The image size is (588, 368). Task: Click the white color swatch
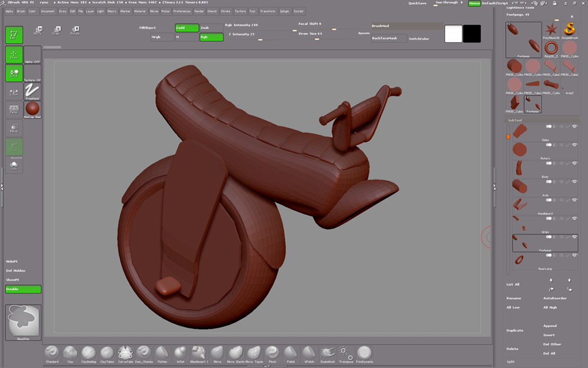coord(453,34)
